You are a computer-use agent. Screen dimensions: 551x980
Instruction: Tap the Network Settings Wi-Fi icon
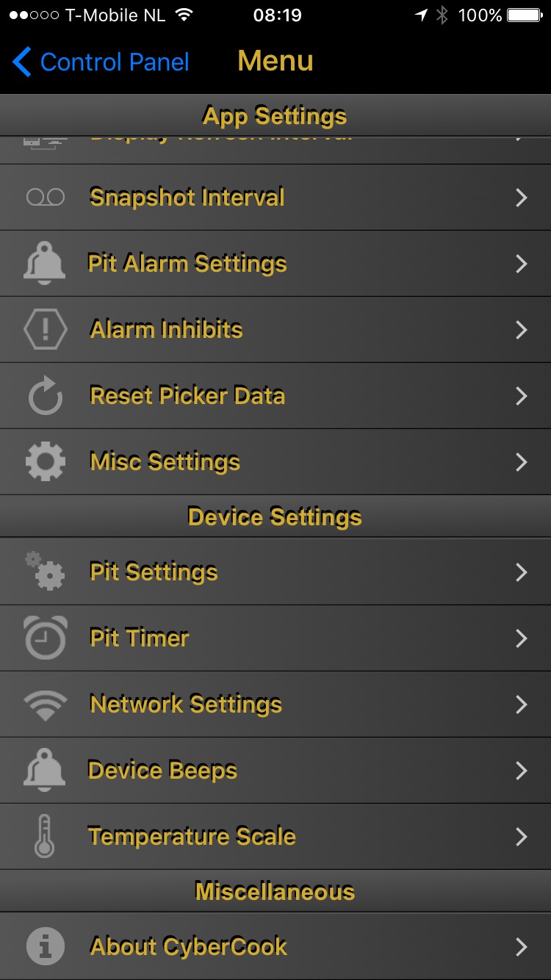(x=45, y=705)
